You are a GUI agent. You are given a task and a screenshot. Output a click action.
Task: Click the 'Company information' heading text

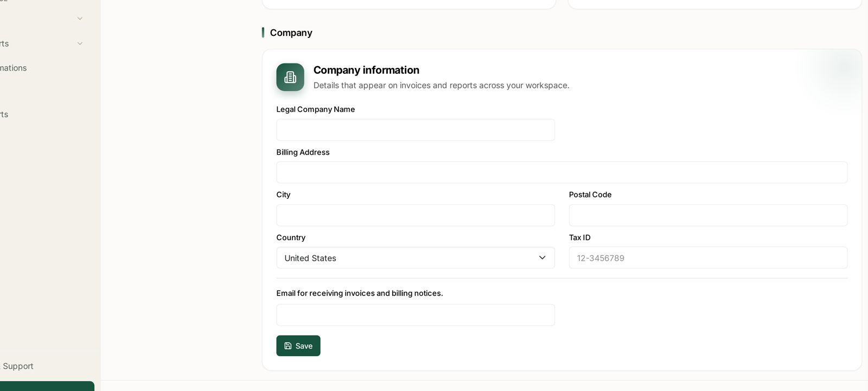[366, 70]
